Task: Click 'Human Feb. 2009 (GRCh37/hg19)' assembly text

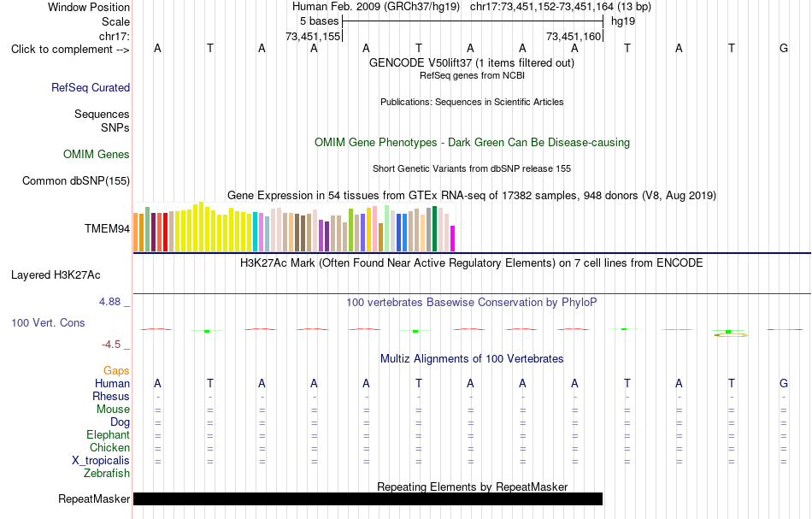Action: coord(376,7)
